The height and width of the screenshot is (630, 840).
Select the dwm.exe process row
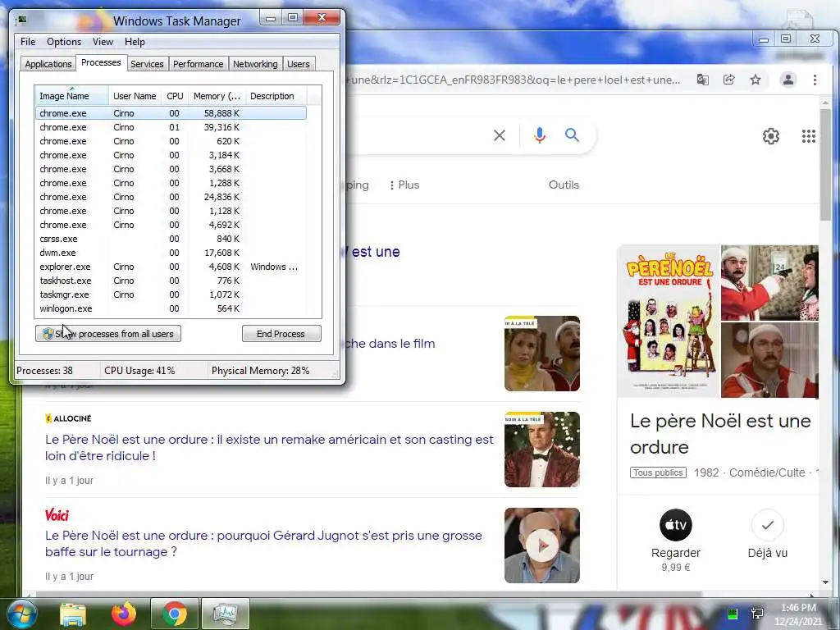point(171,253)
